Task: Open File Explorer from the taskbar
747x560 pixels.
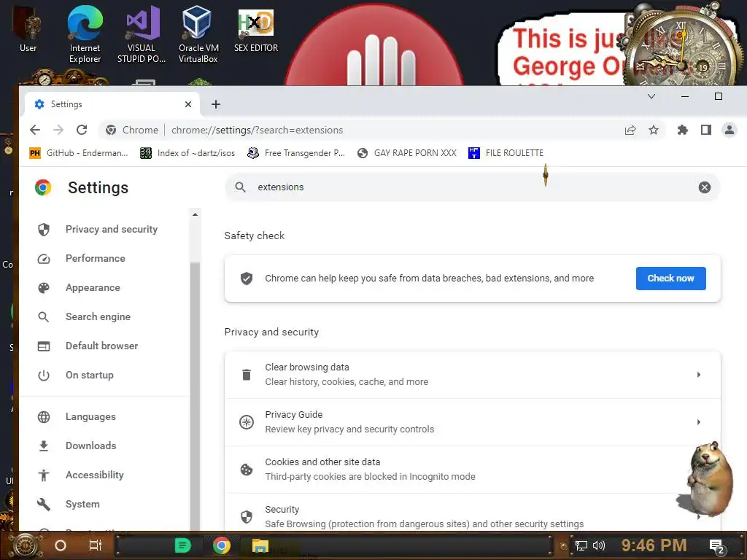Action: tap(260, 545)
